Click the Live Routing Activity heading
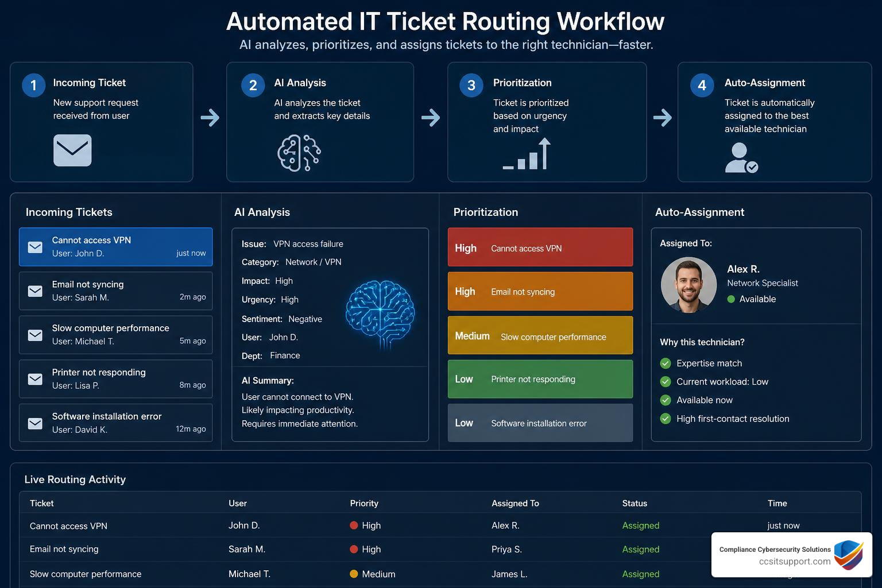 75,479
